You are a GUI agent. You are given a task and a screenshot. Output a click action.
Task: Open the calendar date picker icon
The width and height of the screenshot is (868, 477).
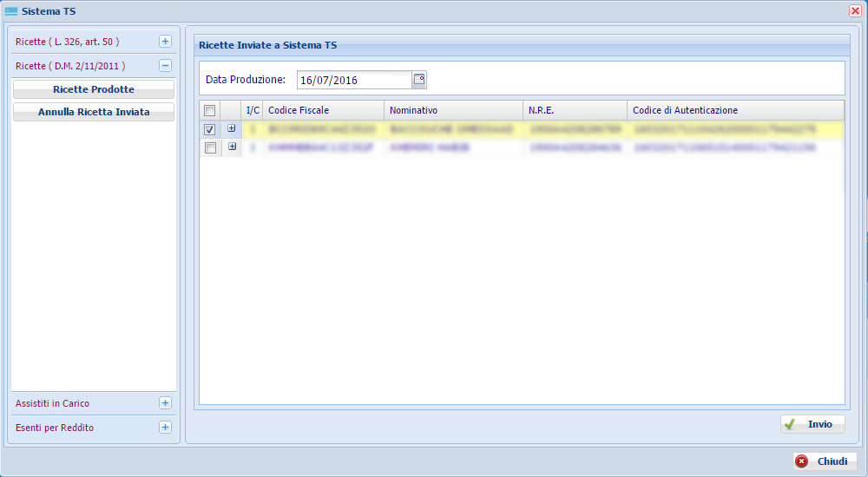click(419, 80)
